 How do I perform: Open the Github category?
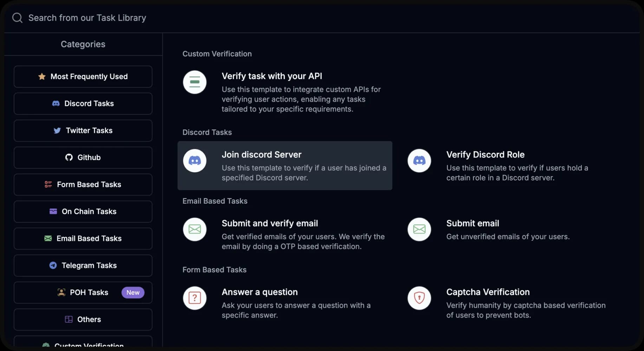pyautogui.click(x=83, y=158)
